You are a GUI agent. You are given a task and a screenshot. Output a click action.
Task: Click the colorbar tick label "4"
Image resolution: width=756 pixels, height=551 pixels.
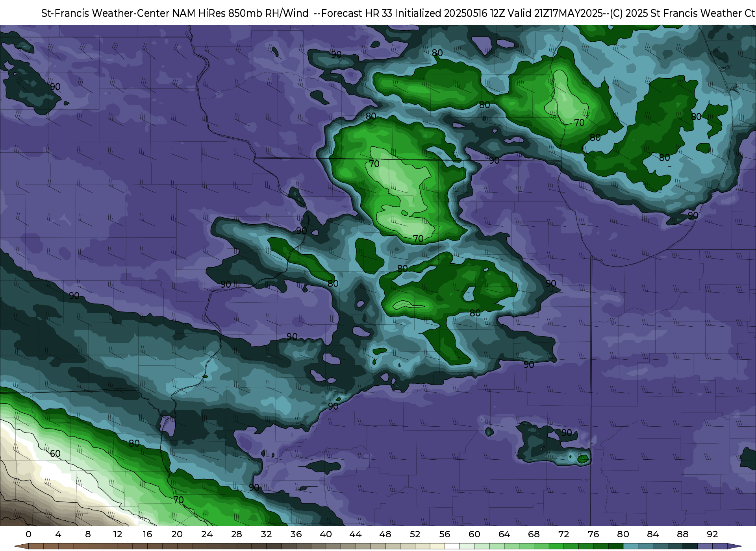[x=58, y=534]
